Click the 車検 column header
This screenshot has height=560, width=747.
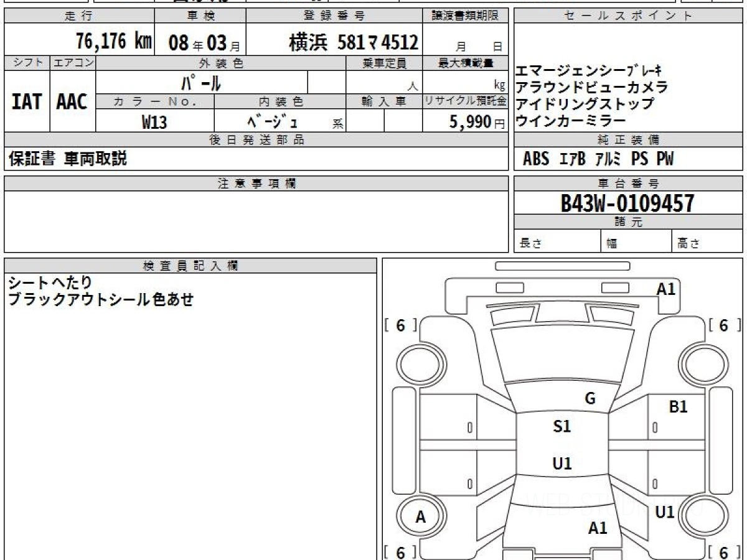(x=200, y=16)
